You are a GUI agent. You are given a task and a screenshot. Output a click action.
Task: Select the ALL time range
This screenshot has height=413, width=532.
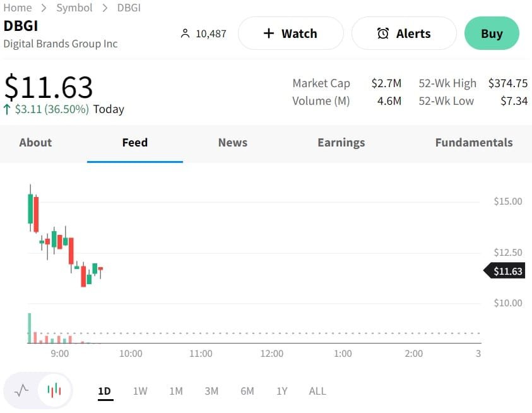tap(317, 391)
